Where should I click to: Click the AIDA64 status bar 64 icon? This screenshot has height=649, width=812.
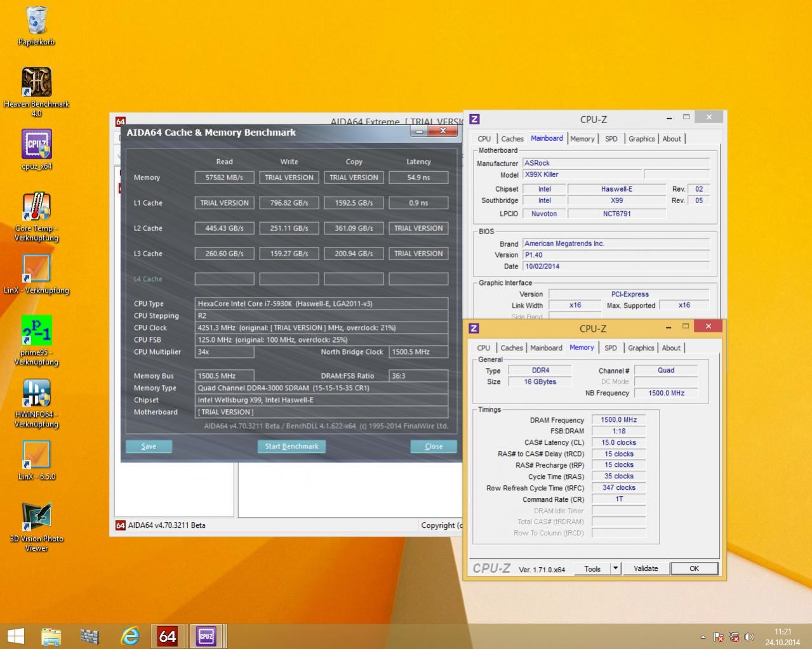(121, 525)
